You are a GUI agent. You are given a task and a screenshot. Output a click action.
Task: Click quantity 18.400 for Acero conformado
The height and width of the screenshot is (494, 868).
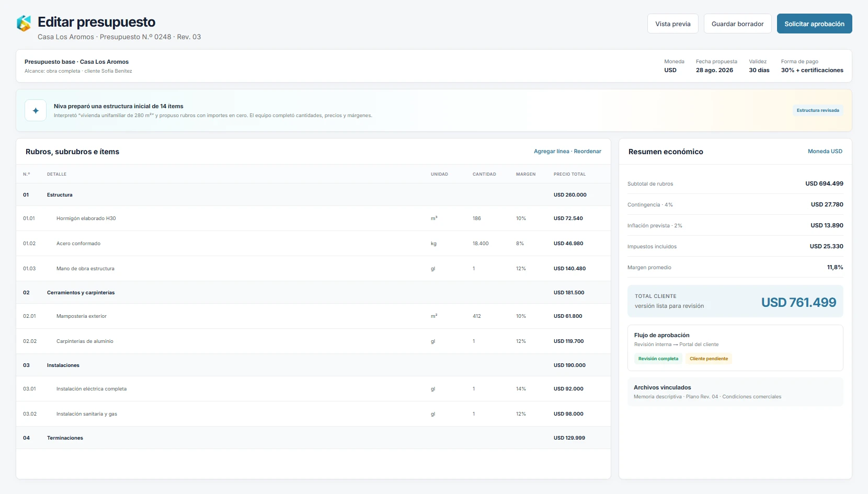pyautogui.click(x=481, y=244)
